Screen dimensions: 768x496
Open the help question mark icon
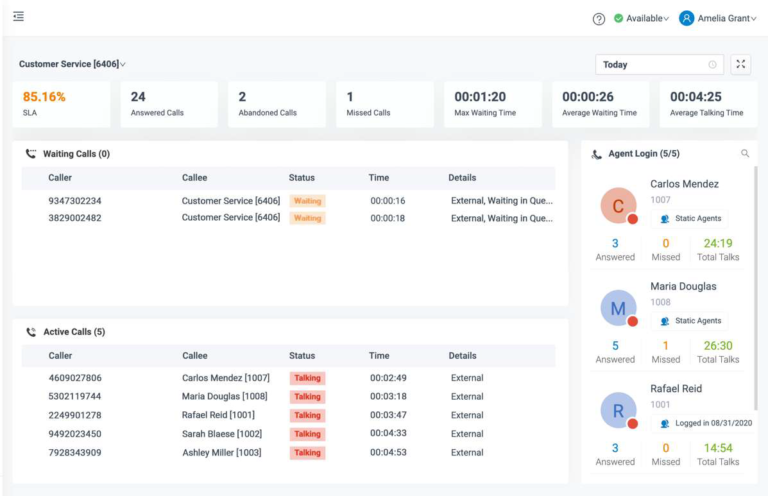tap(599, 19)
